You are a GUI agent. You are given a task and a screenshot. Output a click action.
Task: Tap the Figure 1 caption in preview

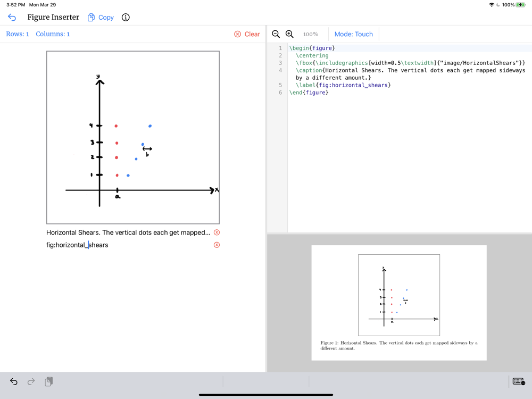(x=399, y=345)
